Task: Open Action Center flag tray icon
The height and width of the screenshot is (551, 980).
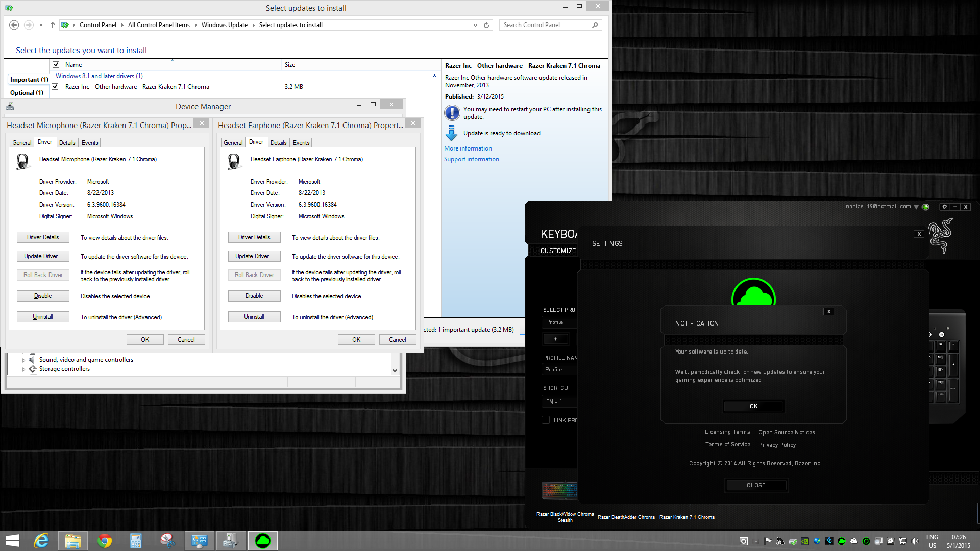Action: [x=768, y=541]
